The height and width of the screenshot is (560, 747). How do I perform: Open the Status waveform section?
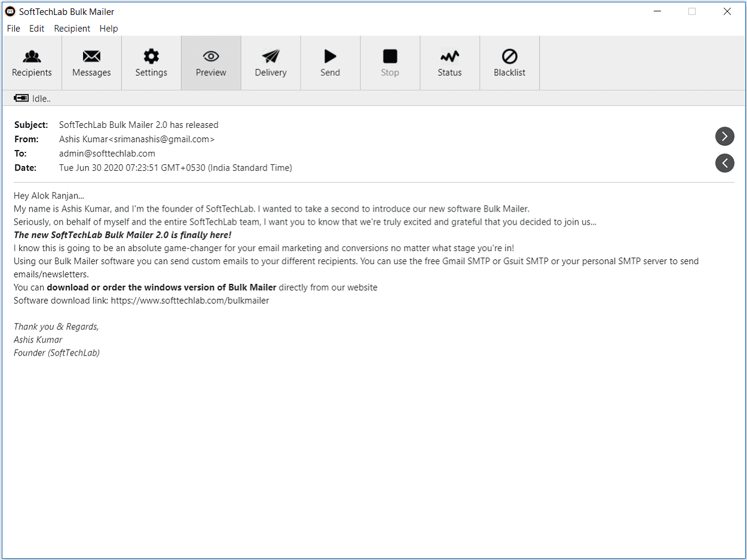pos(450,63)
